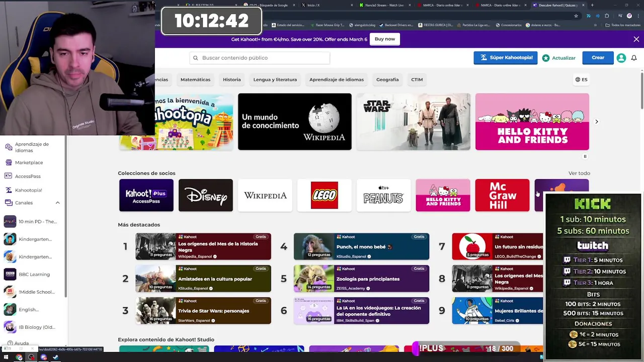644x362 pixels.
Task: Click the page vertical scrollbar
Action: [642, 90]
